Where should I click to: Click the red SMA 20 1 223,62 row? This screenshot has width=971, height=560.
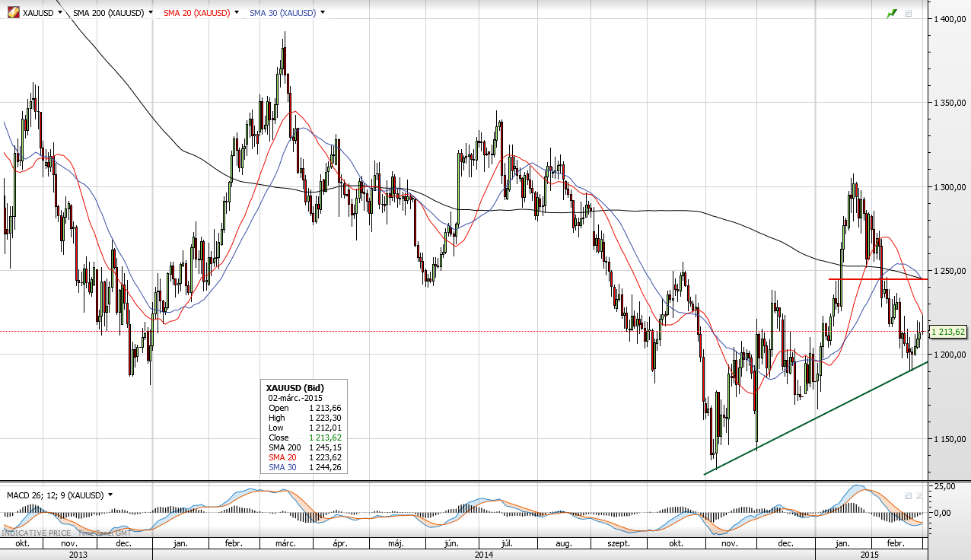click(304, 457)
